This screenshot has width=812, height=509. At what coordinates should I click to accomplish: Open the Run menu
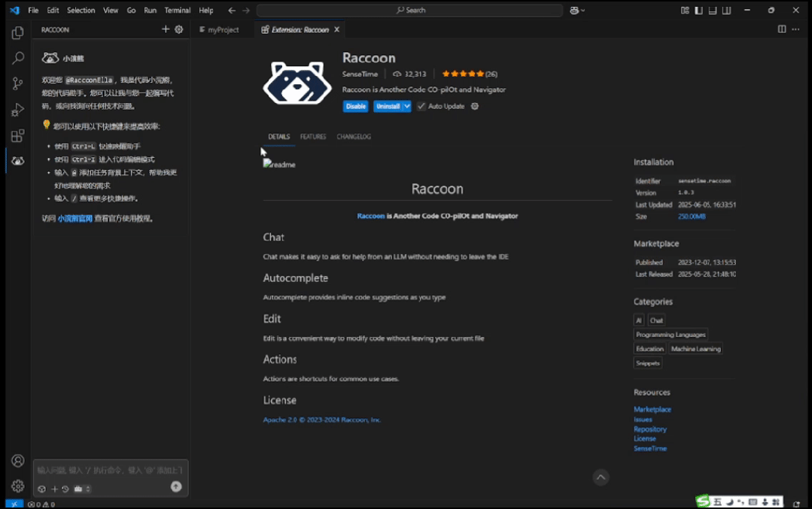coord(151,11)
